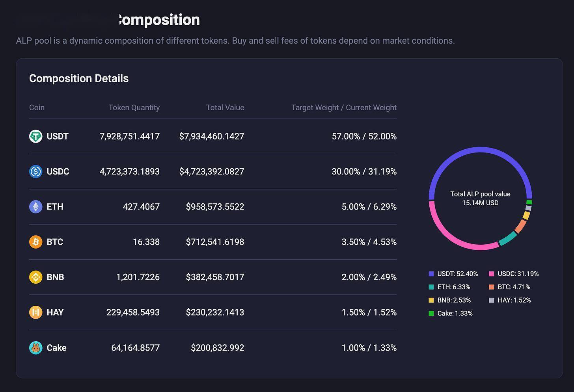Click the USDT purple legend swatch
574x392 pixels.
coord(431,274)
